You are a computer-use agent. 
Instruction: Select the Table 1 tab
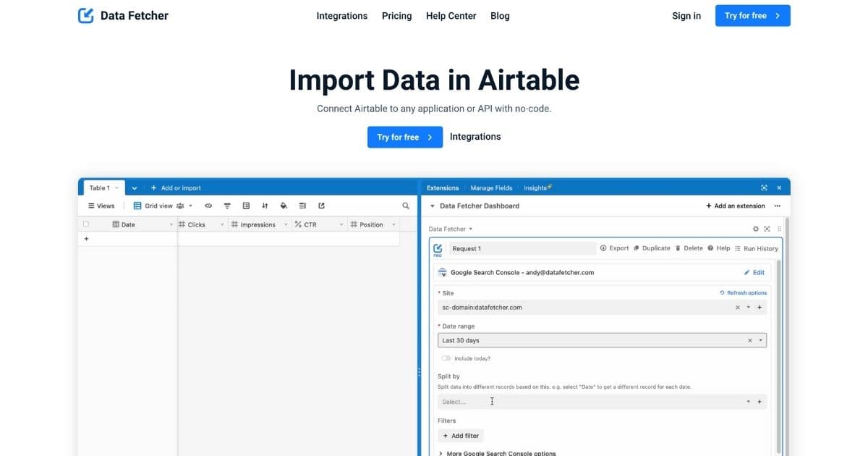pos(104,187)
